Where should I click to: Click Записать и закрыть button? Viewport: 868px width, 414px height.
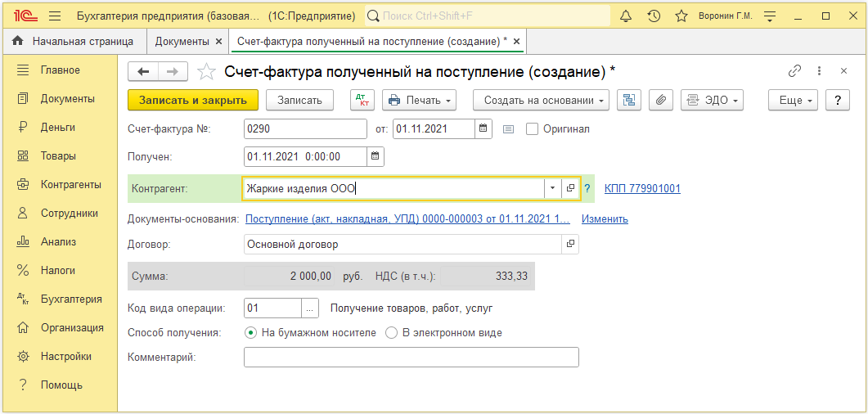[x=192, y=101]
